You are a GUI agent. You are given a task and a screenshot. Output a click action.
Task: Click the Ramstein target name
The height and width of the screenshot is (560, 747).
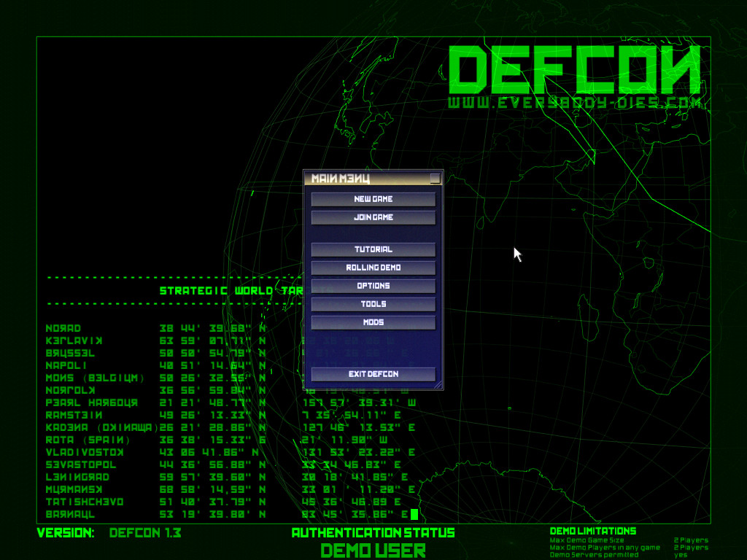[74, 415]
